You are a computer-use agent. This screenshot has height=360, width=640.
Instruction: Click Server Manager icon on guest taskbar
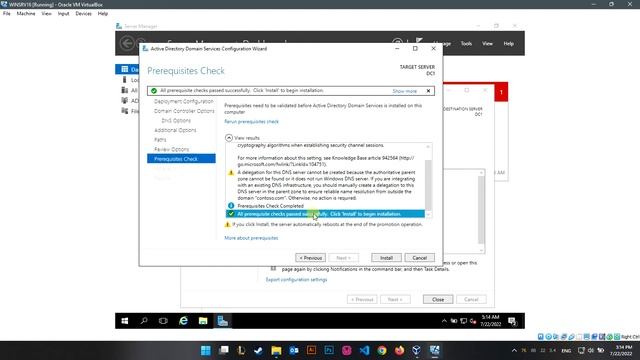coord(222,321)
